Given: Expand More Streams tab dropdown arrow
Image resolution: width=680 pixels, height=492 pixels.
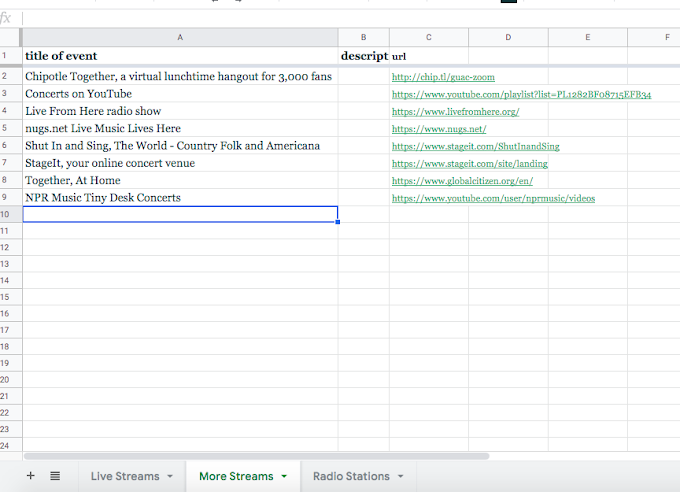Looking at the screenshot, I should click(x=284, y=476).
